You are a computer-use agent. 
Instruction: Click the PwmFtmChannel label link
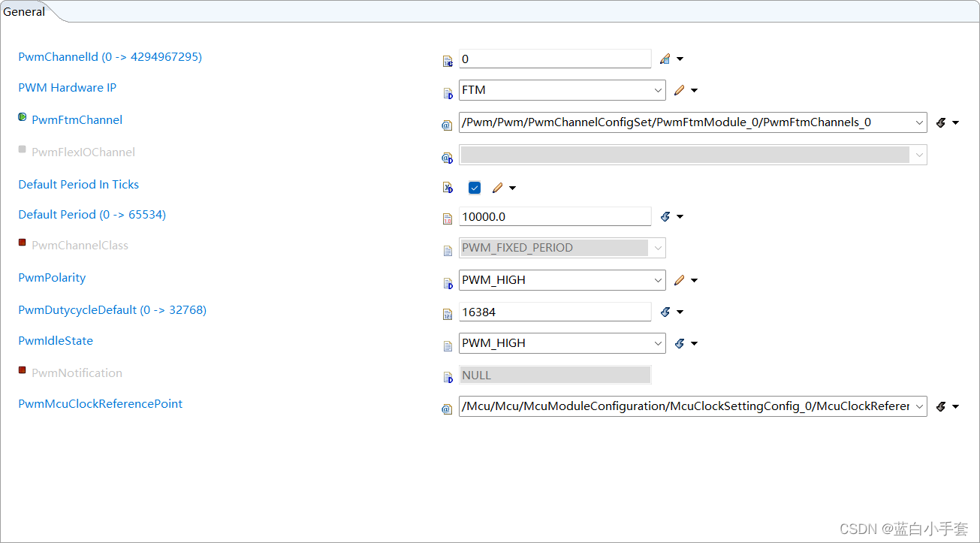[x=77, y=119]
